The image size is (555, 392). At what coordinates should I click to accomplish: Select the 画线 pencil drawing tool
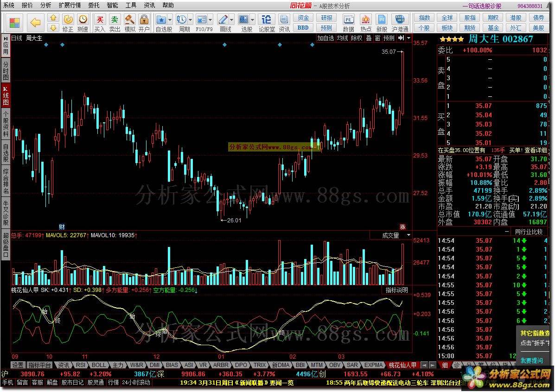(223, 19)
